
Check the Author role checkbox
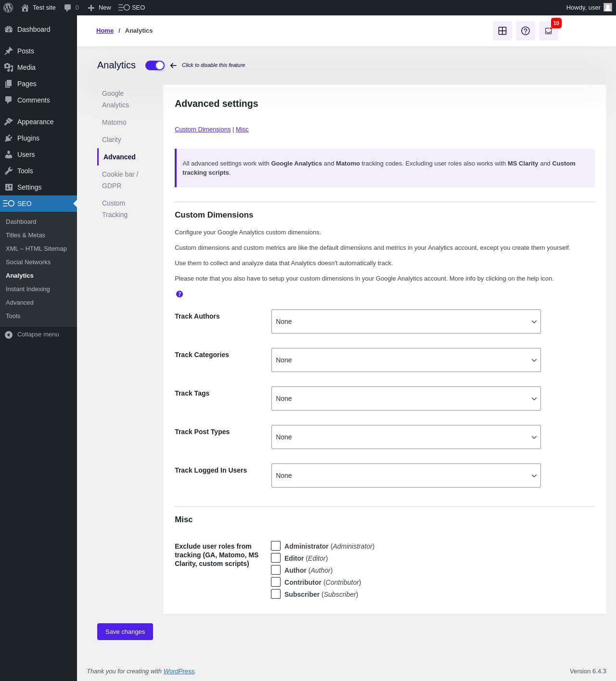276,570
